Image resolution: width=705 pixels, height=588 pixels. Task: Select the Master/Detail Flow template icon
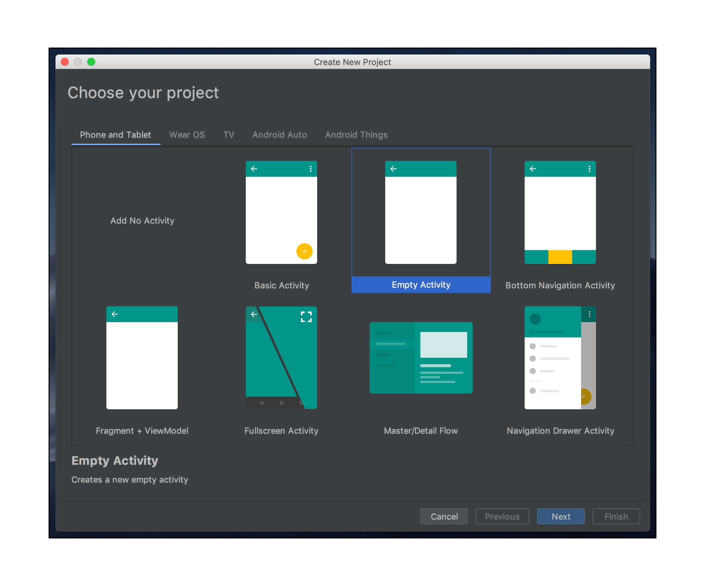pos(421,357)
